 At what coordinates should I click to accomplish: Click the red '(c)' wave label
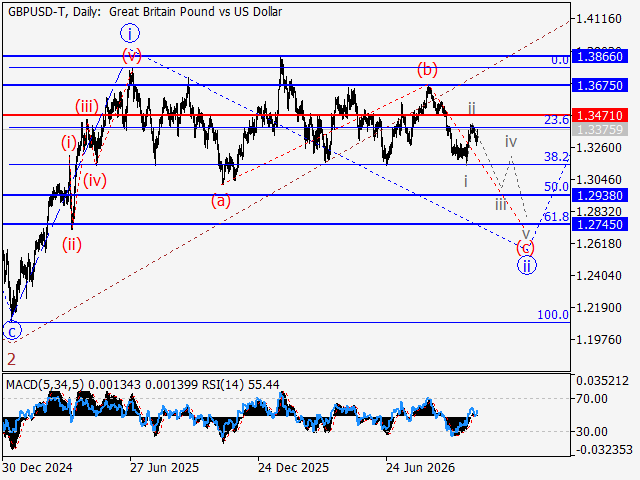point(525,247)
